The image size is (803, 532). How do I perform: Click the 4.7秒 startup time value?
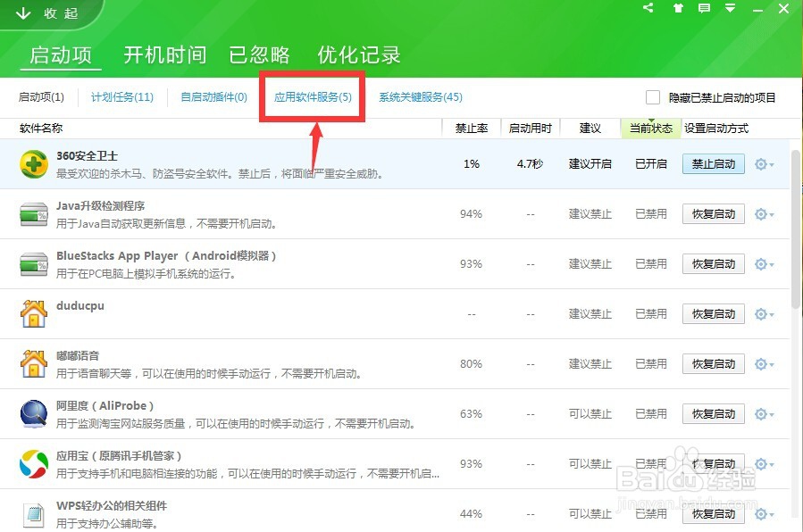coord(530,163)
